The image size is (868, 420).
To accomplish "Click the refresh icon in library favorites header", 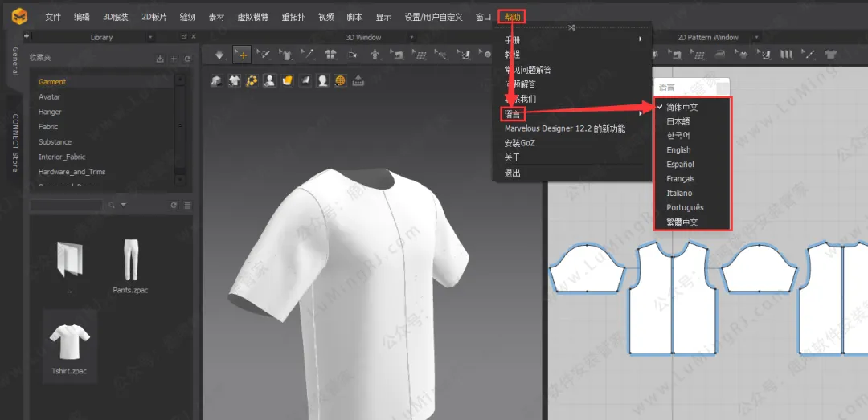I will coord(187,59).
